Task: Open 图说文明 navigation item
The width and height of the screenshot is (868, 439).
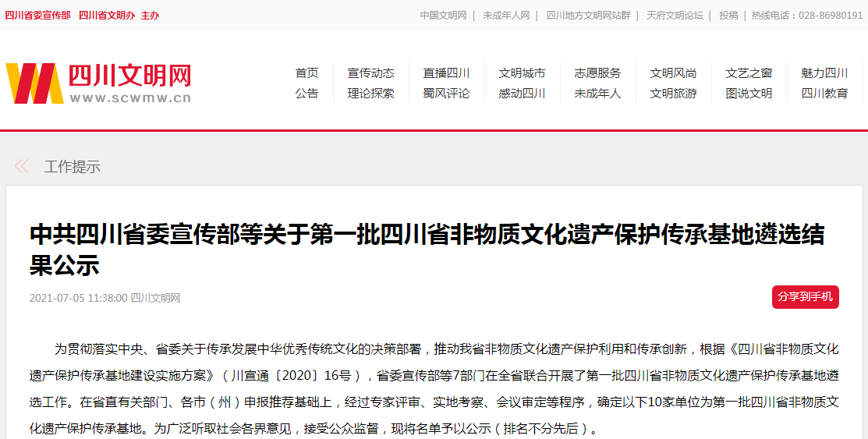Action: click(x=749, y=94)
